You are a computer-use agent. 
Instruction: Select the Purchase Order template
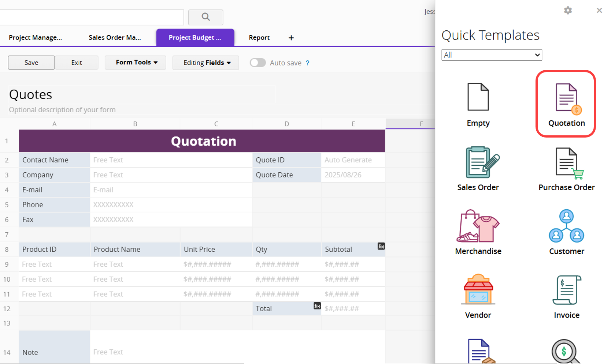coord(566,163)
